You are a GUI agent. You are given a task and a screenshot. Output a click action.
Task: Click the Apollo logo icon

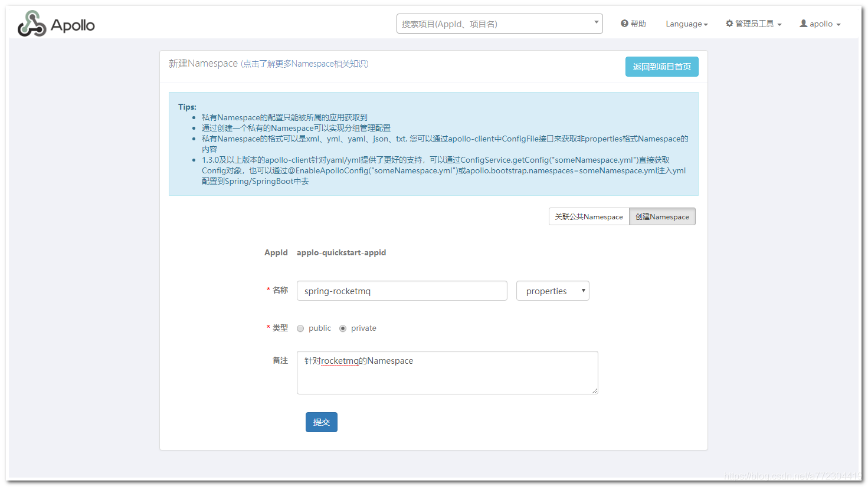(31, 23)
